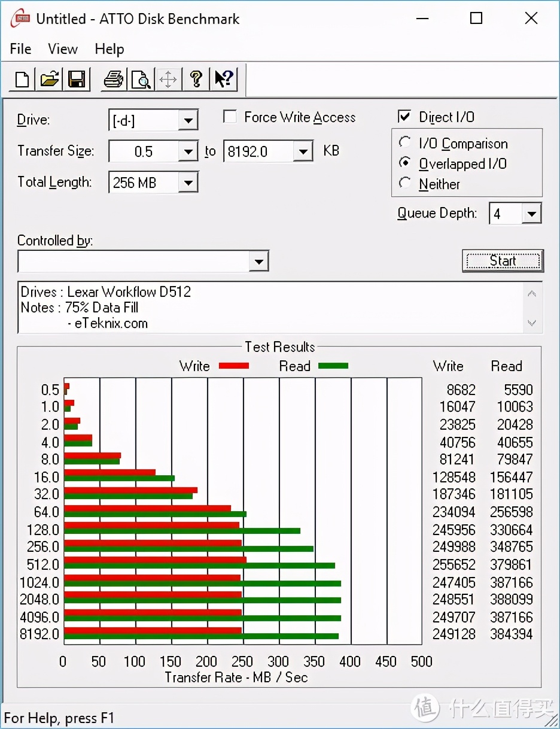Click 'For Help, press F1' status bar text
The width and height of the screenshot is (560, 729).
(x=59, y=718)
